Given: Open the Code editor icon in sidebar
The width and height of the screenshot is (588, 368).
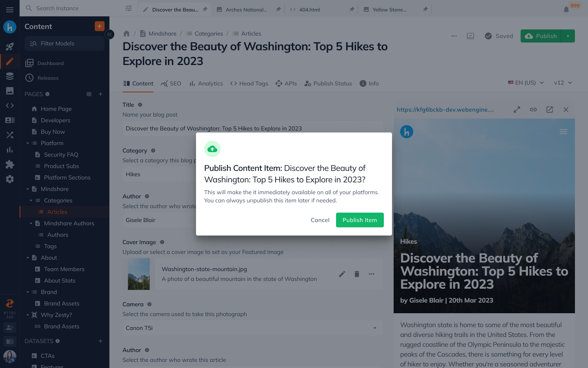Looking at the screenshot, I should 10,105.
